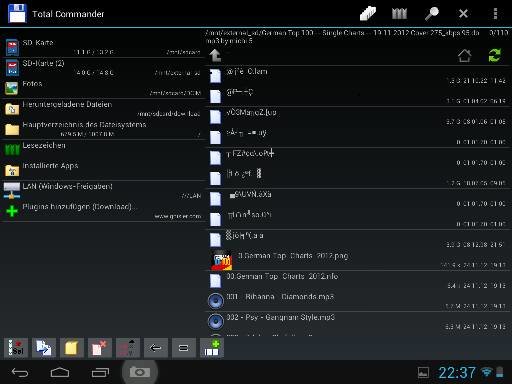
Task: Tap the left arrow toolbar button
Action: [155, 348]
